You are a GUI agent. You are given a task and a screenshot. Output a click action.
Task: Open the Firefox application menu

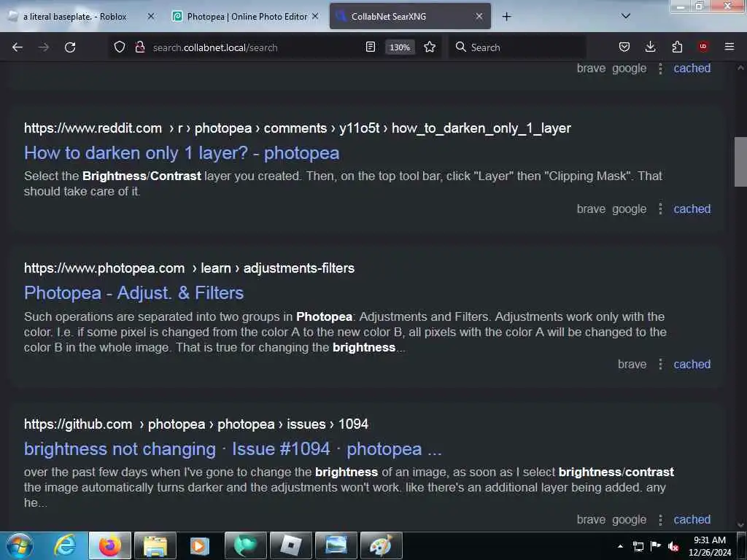tap(729, 47)
